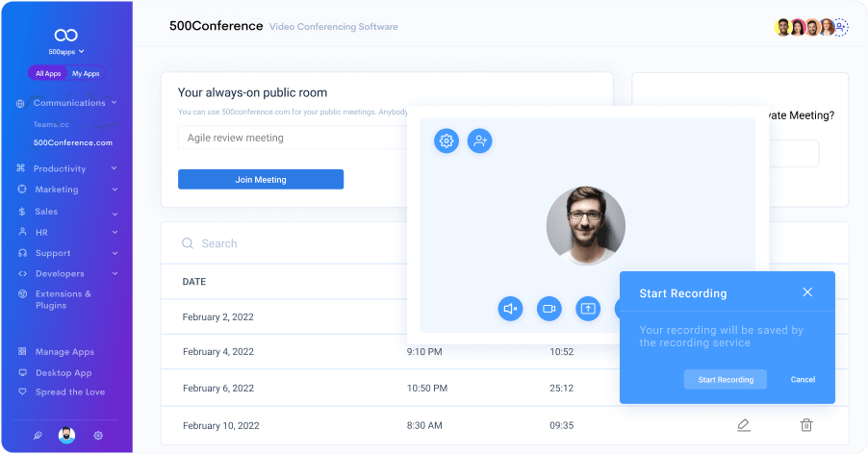Click the Spread the Love heart icon
The image size is (868, 454).
(x=23, y=391)
